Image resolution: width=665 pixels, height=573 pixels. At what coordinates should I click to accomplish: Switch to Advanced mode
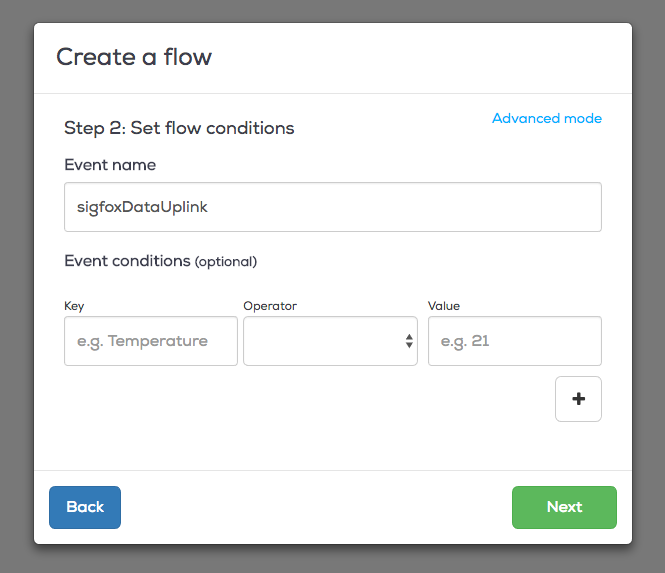coord(547,118)
